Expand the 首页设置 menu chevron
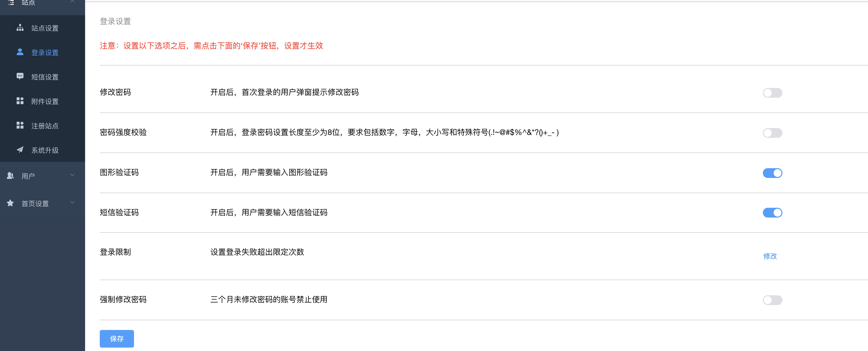The height and width of the screenshot is (351, 868). [72, 202]
